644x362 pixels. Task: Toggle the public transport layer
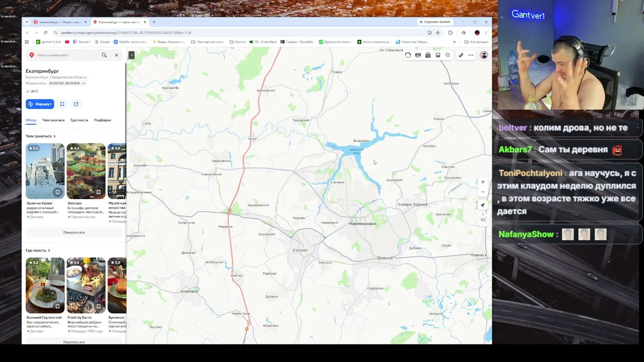438,55
